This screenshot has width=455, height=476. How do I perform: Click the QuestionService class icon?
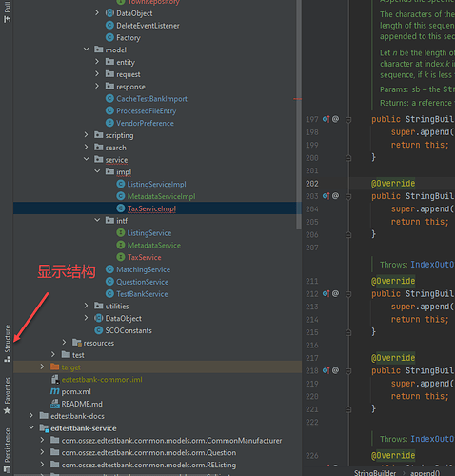tap(109, 282)
